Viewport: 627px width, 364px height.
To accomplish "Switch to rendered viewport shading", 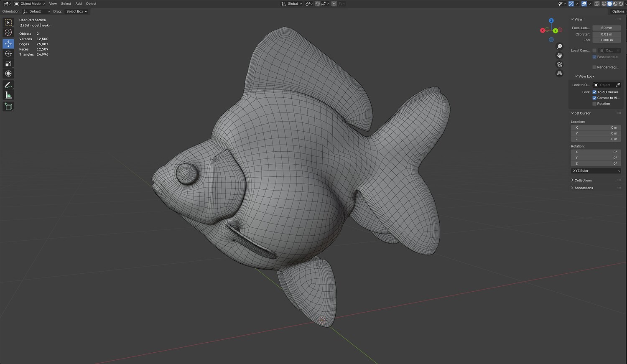I will tap(621, 4).
